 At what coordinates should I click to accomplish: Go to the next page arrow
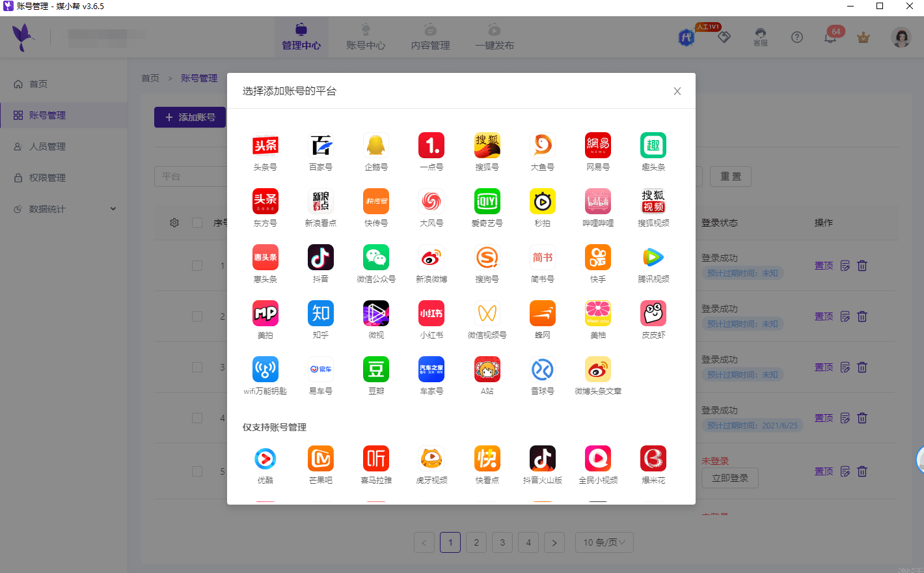(554, 542)
